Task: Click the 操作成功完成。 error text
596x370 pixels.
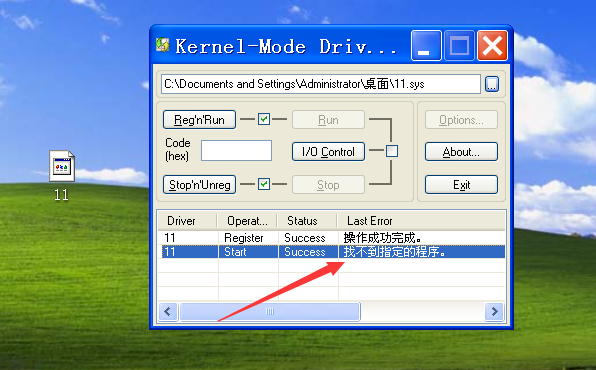Action: (x=382, y=238)
